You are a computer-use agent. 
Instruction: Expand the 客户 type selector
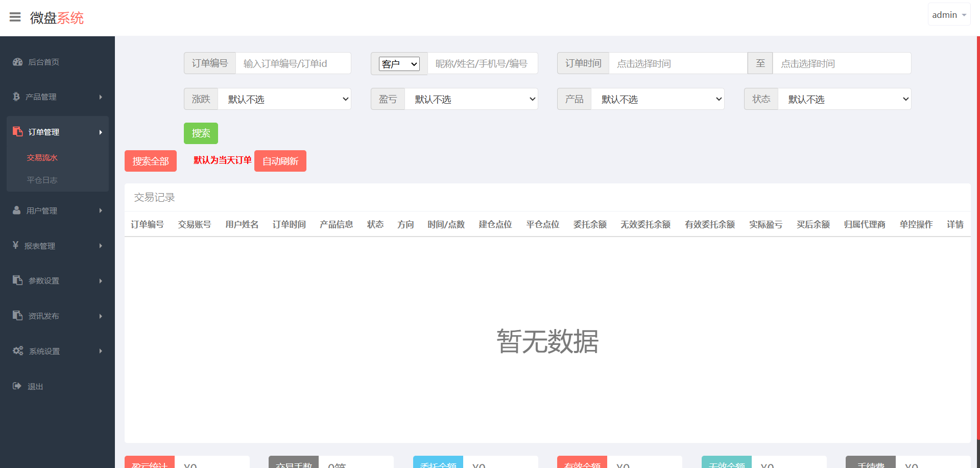[399, 64]
